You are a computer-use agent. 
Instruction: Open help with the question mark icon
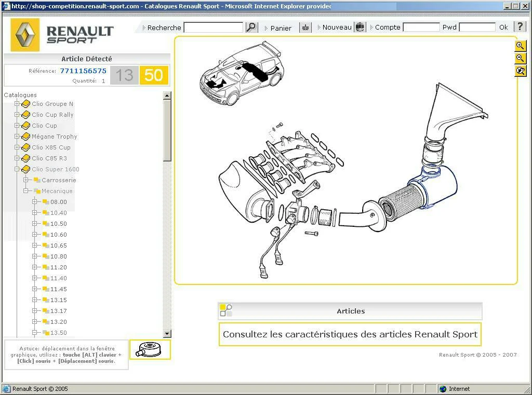pos(520,27)
